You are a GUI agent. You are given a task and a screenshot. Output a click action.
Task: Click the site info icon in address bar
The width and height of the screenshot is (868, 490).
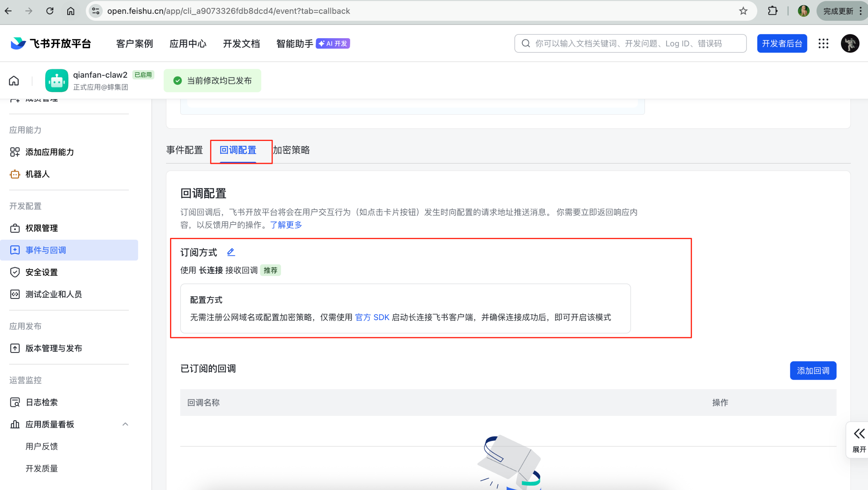point(96,11)
